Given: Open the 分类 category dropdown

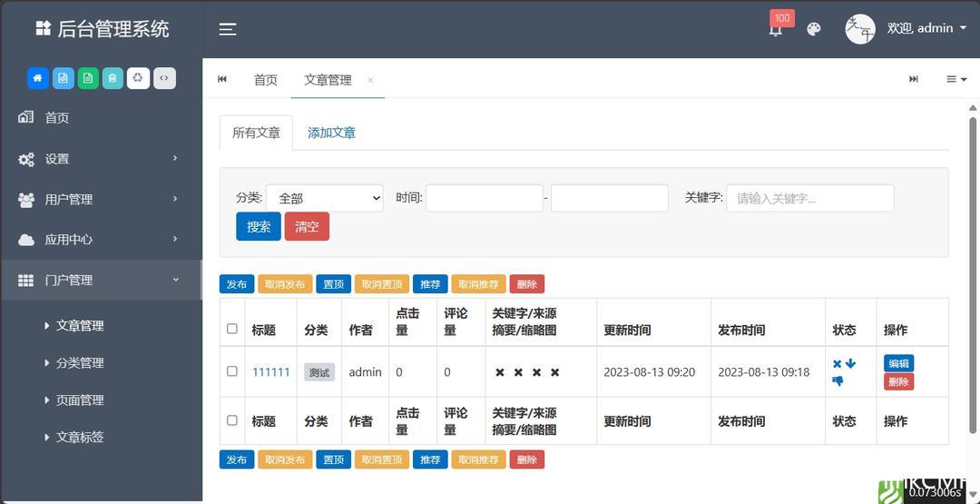Looking at the screenshot, I should click(x=324, y=198).
